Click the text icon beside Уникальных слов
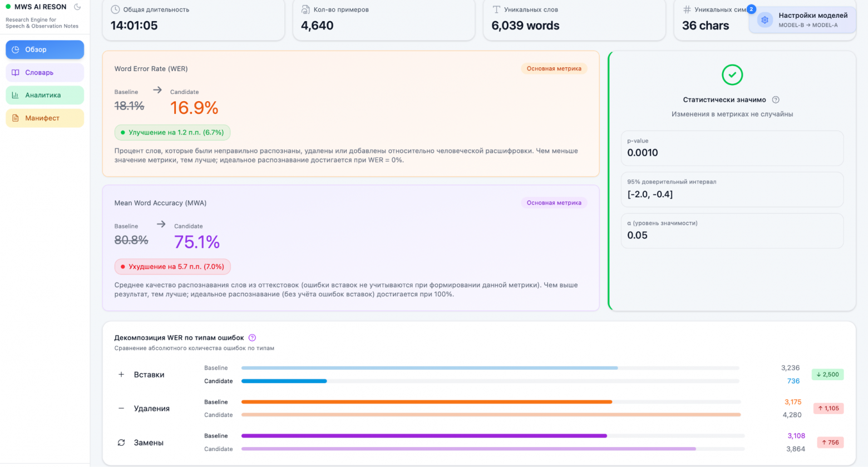The width and height of the screenshot is (868, 467). click(496, 9)
